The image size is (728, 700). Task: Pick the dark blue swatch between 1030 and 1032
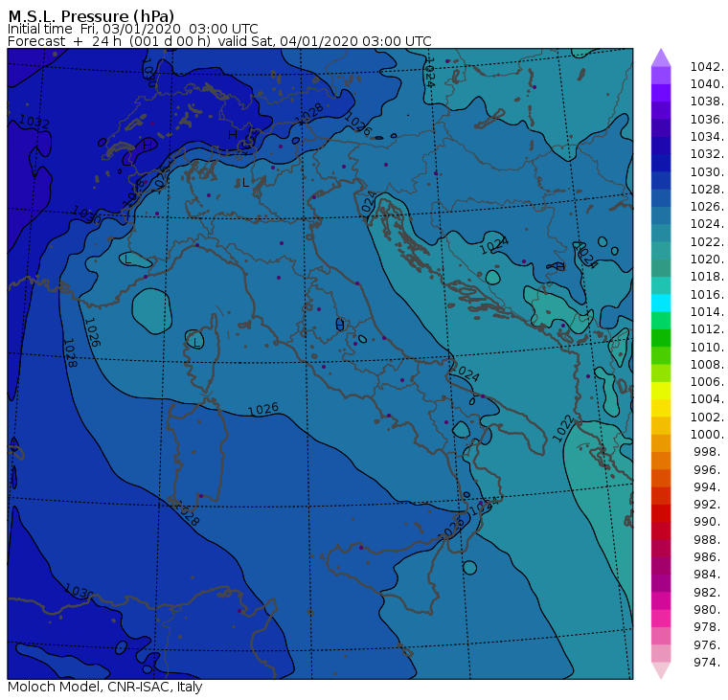pyautogui.click(x=661, y=163)
